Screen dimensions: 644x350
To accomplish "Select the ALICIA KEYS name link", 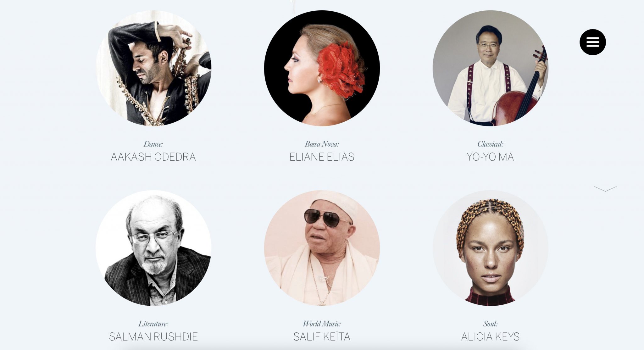I will (490, 337).
